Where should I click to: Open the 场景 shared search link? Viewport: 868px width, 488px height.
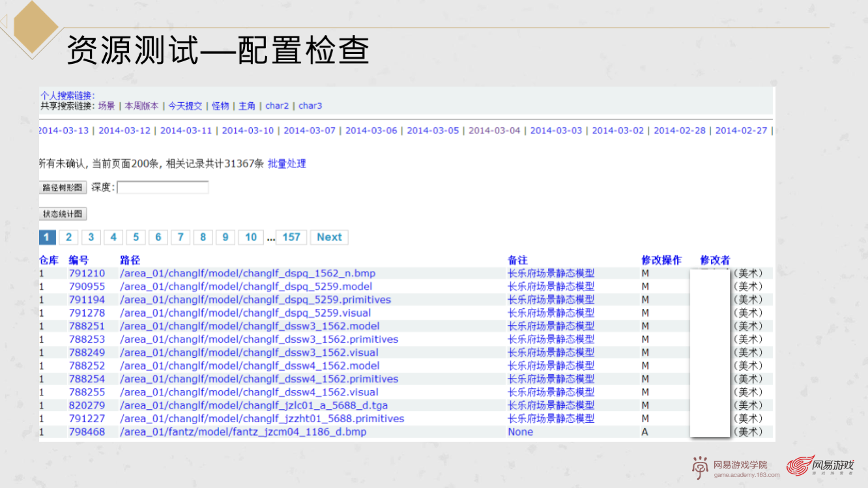point(106,106)
